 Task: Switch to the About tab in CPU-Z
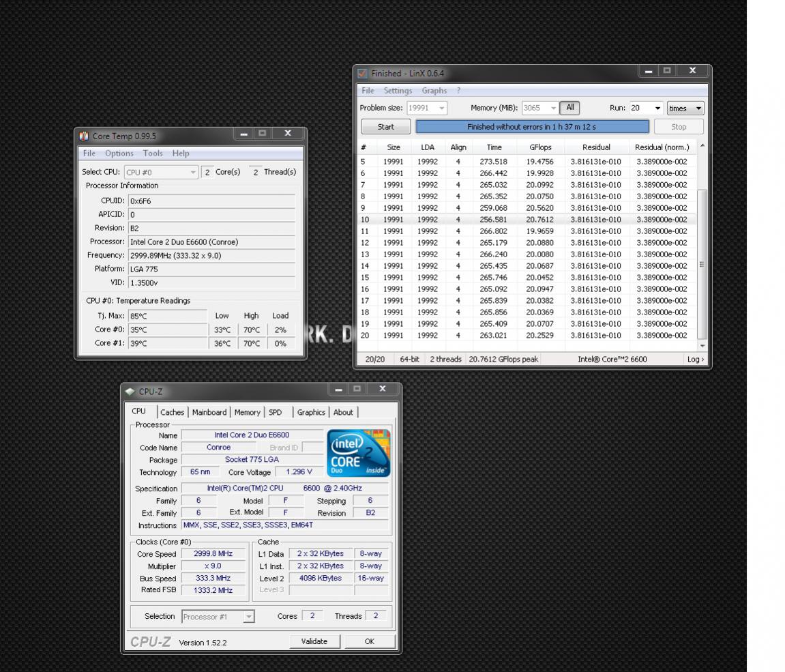point(344,412)
